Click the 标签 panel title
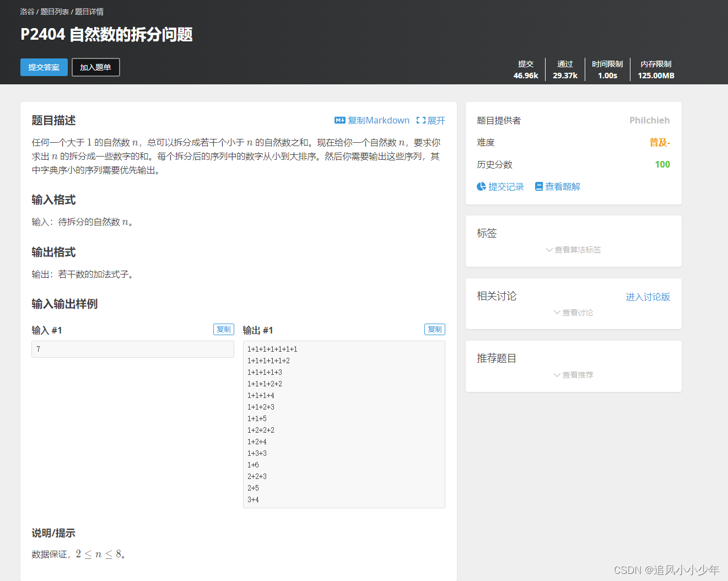Image resolution: width=728 pixels, height=581 pixels. [487, 233]
